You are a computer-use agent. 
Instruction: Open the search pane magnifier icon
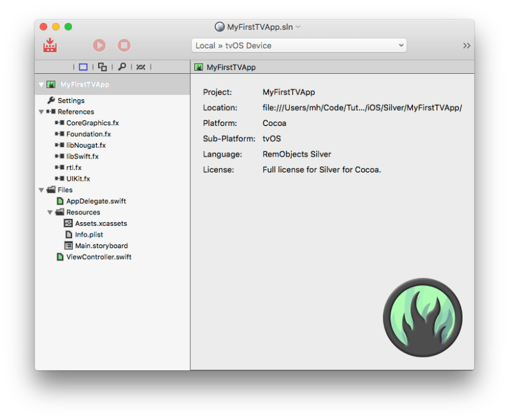122,67
